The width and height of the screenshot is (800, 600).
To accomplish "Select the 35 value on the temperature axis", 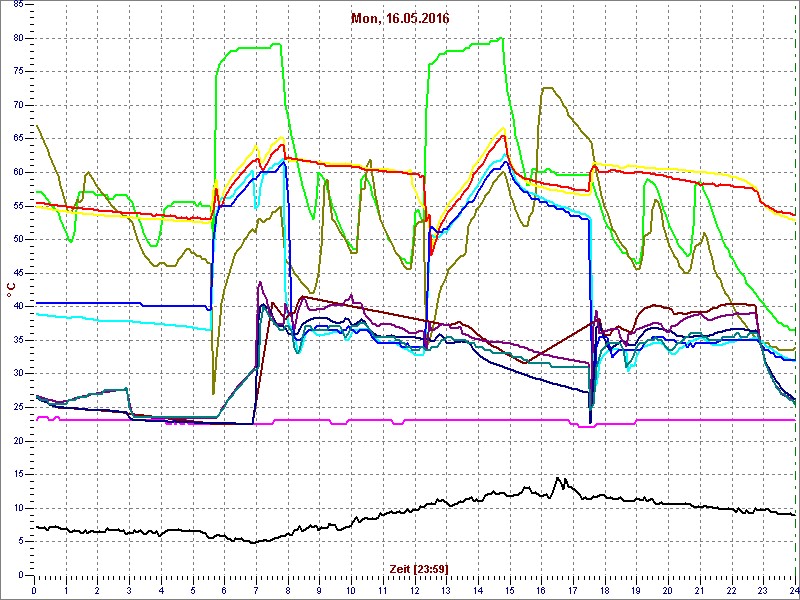I will (x=18, y=340).
